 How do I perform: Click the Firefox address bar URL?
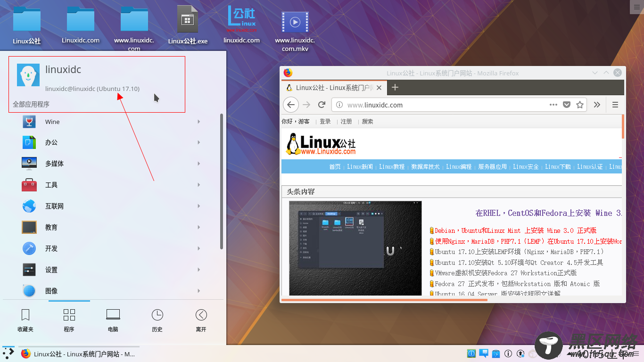coord(375,105)
